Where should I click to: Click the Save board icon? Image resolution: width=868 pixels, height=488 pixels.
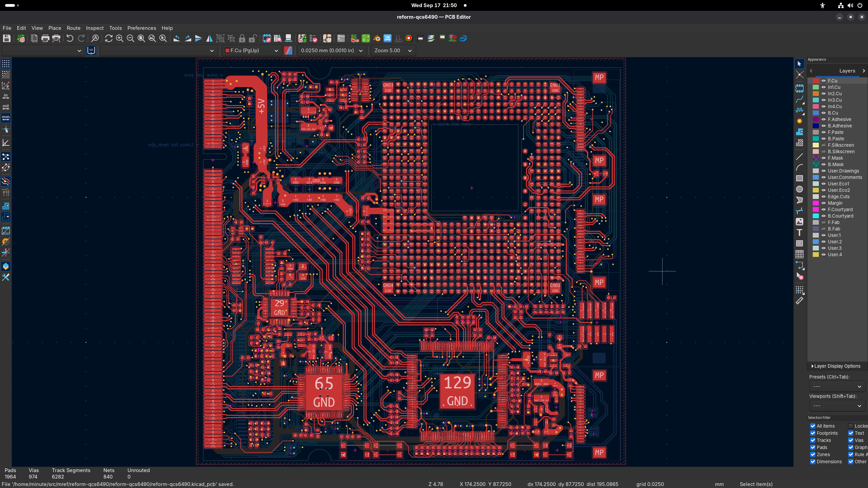(x=7, y=38)
